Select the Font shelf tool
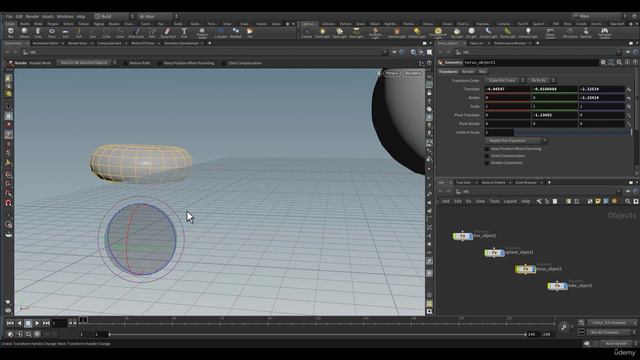 click(184, 32)
